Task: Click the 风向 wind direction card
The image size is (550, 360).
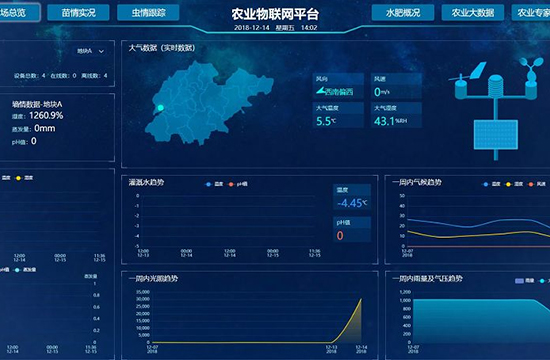Action: [338, 86]
